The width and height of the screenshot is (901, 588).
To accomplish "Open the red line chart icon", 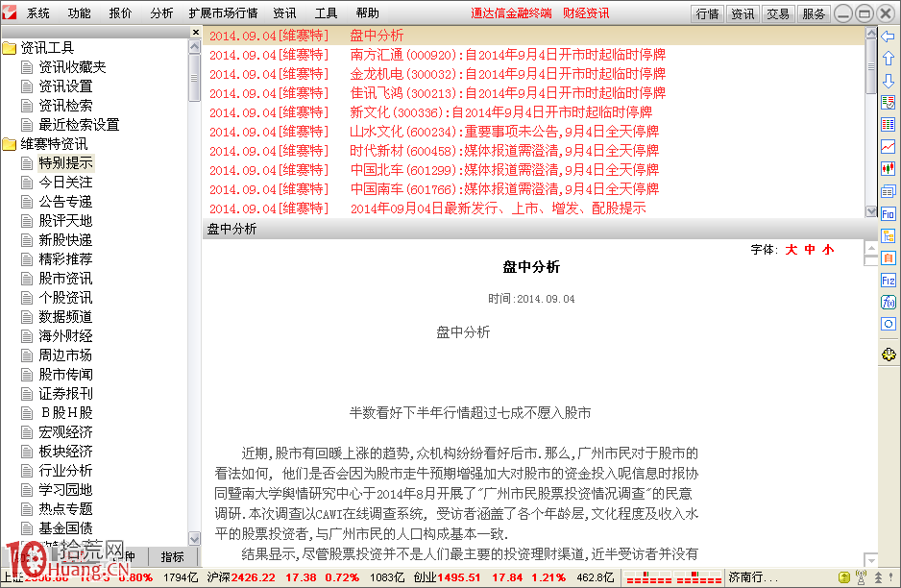I will tap(888, 147).
